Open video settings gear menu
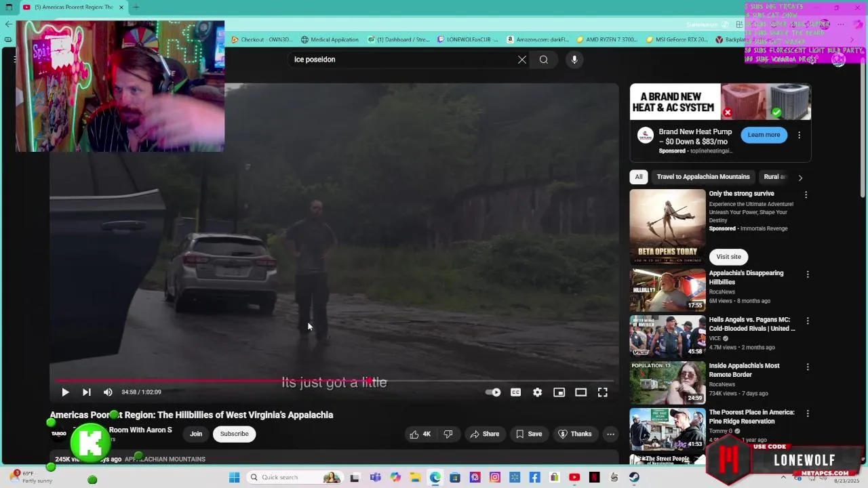The height and width of the screenshot is (488, 868). (537, 392)
